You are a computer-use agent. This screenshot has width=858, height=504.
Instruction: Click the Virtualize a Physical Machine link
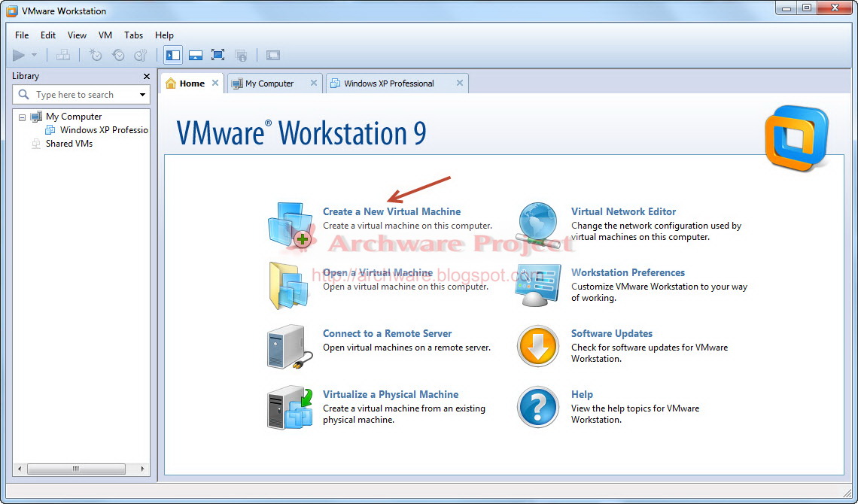click(x=391, y=394)
